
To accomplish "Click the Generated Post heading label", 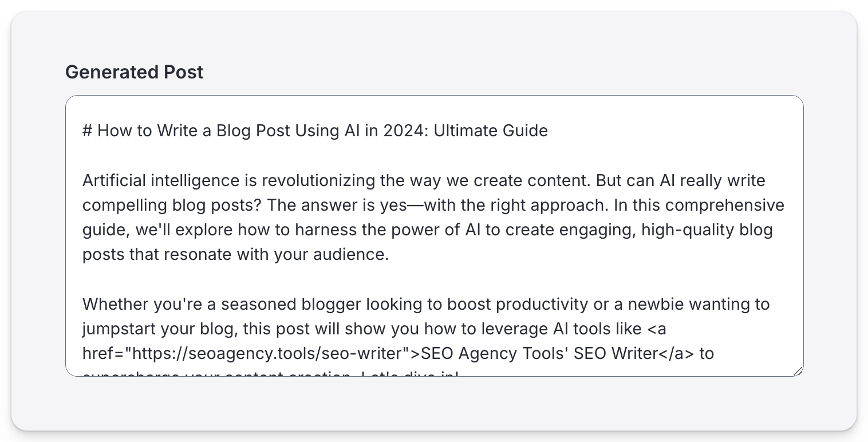I will [134, 72].
